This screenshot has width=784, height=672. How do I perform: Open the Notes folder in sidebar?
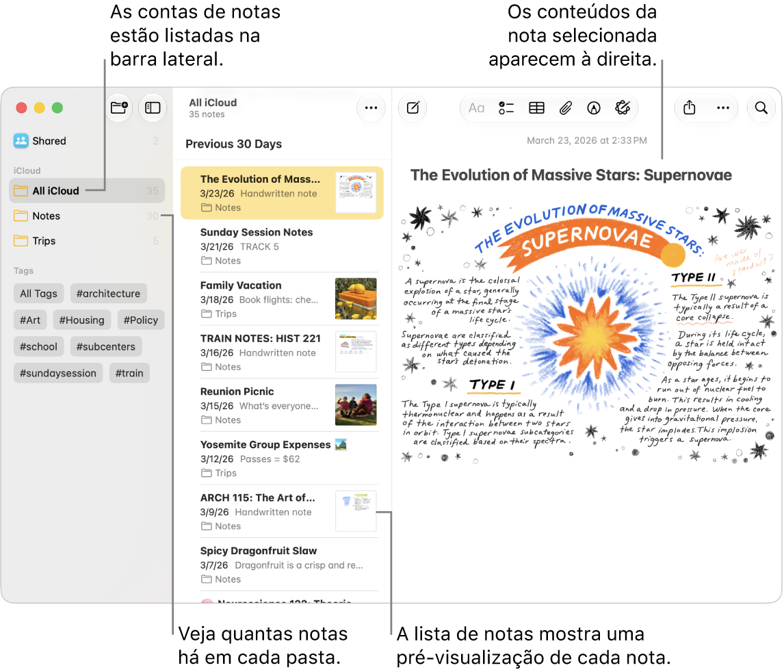pos(87,216)
